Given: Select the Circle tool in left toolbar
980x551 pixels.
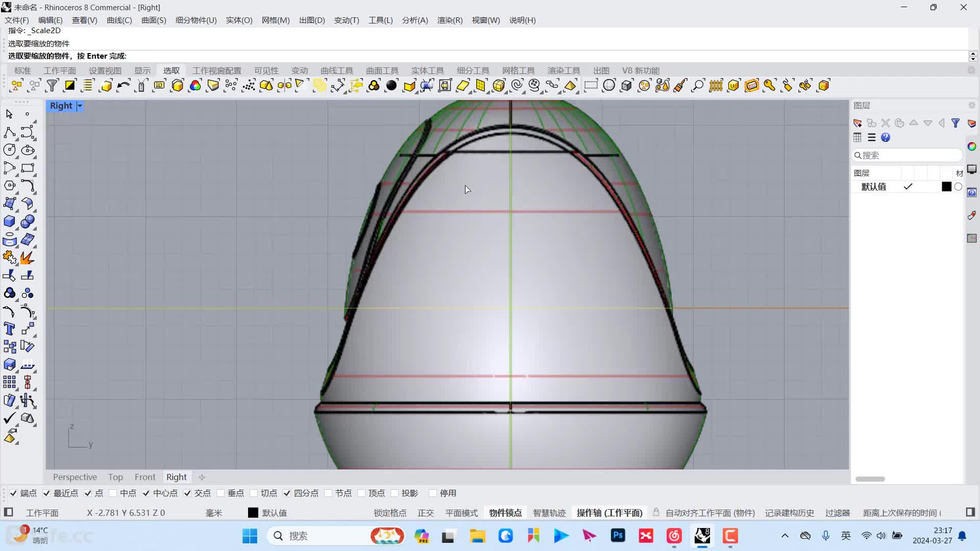Looking at the screenshot, I should click(x=9, y=150).
